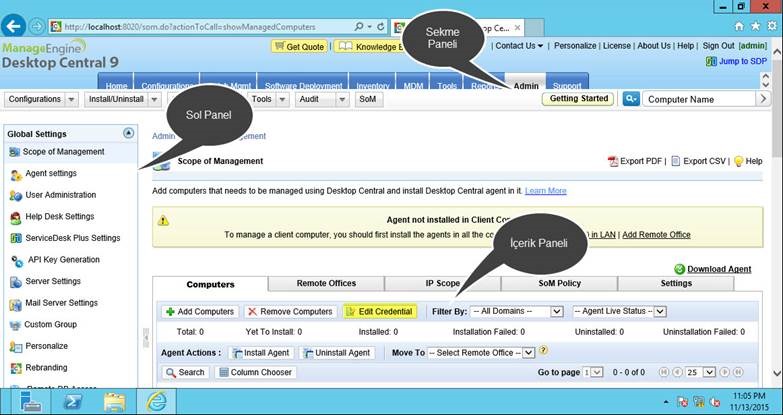The height and width of the screenshot is (415, 783).
Task: Open the Select Remote Office dropdown
Action: tap(481, 353)
